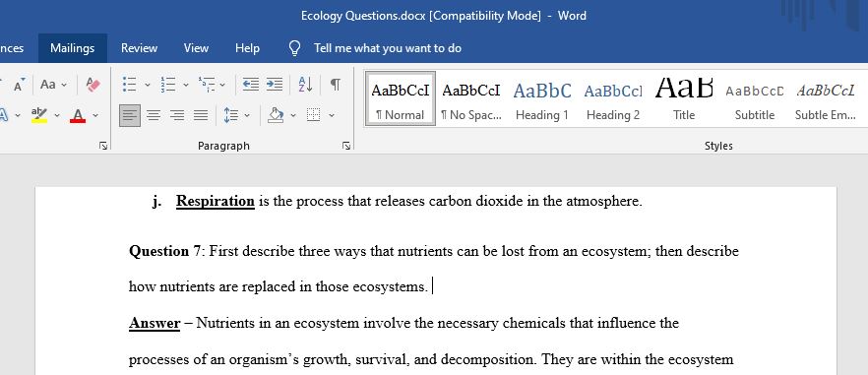
Task: Apply the Subtitle style
Action: pos(755,98)
